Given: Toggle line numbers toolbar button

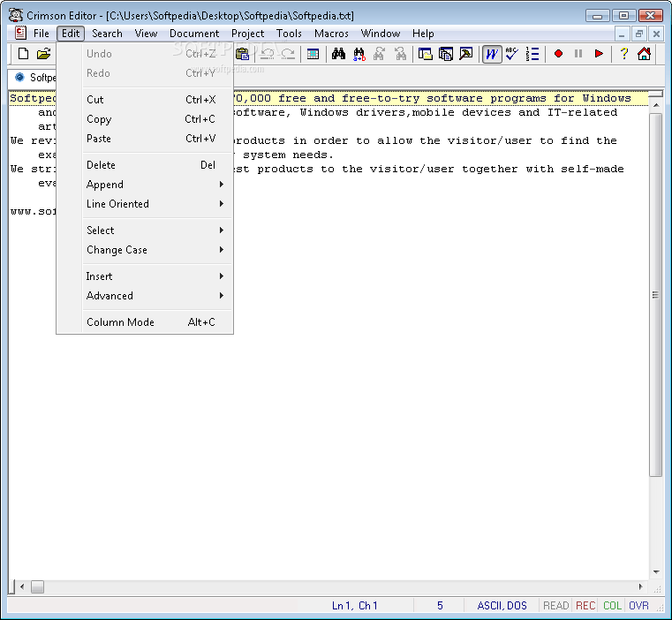Looking at the screenshot, I should coord(532,54).
